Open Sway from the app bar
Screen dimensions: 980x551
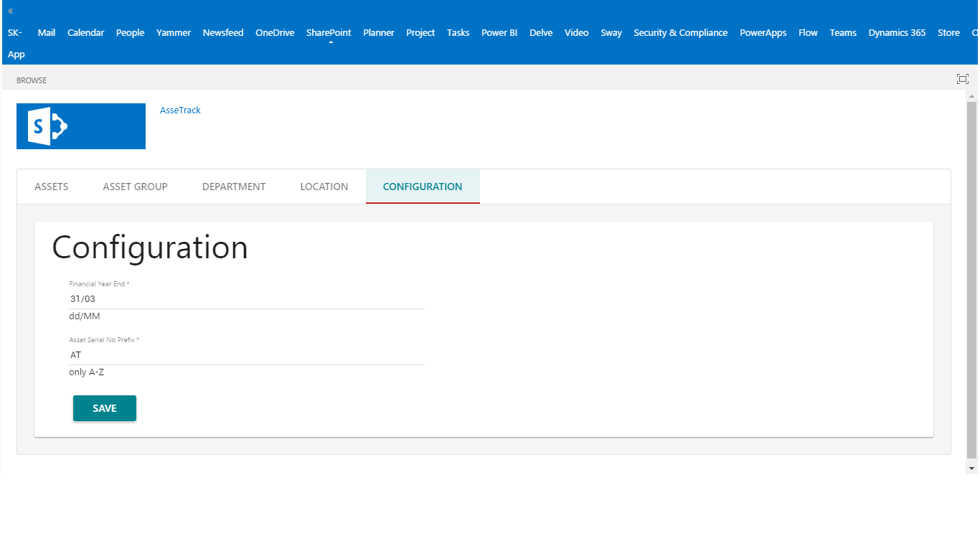(x=611, y=32)
